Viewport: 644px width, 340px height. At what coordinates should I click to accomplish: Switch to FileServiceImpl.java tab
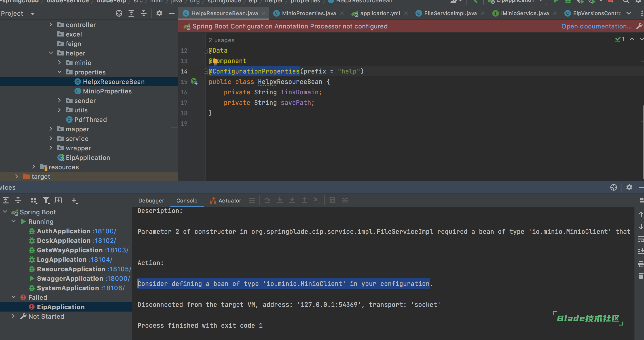point(450,13)
